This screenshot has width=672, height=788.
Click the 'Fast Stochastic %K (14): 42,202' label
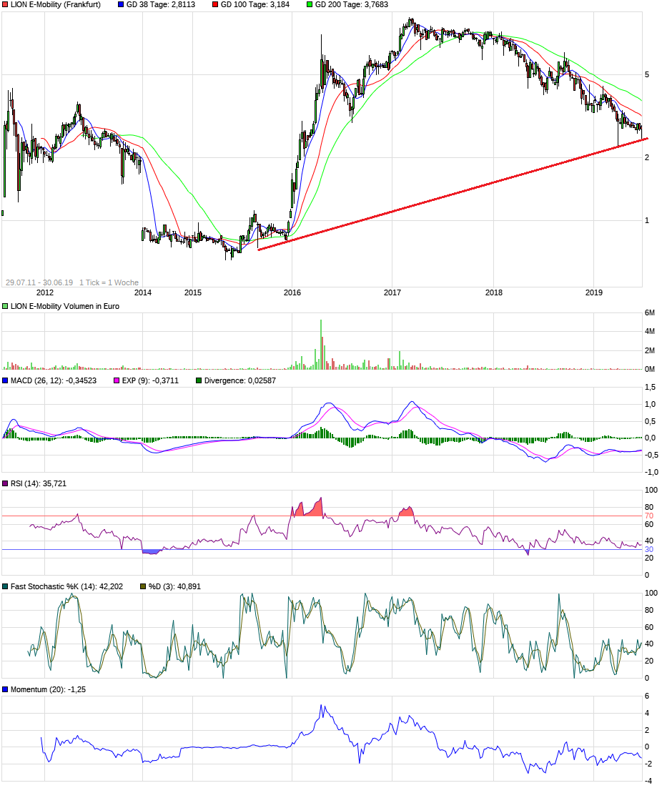pos(67,586)
